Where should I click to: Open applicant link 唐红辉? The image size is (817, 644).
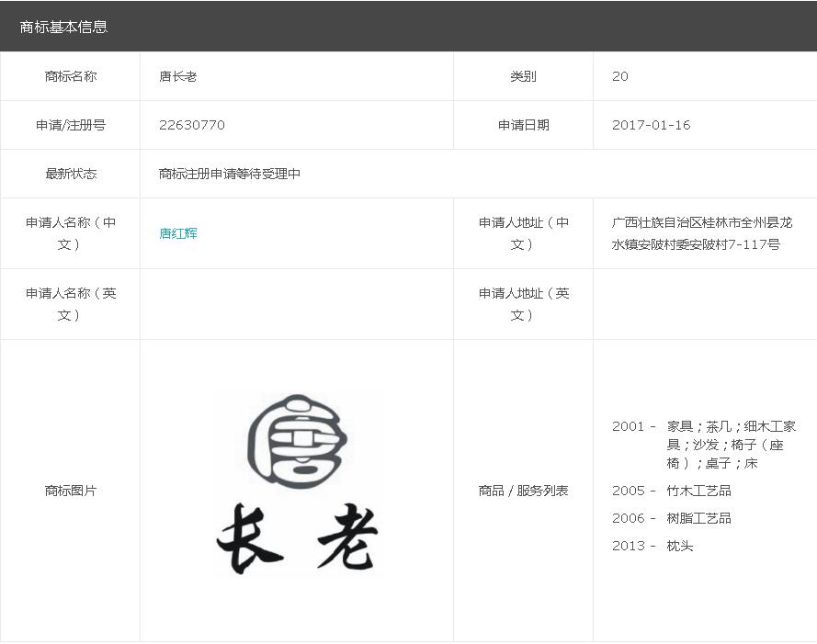click(x=178, y=233)
